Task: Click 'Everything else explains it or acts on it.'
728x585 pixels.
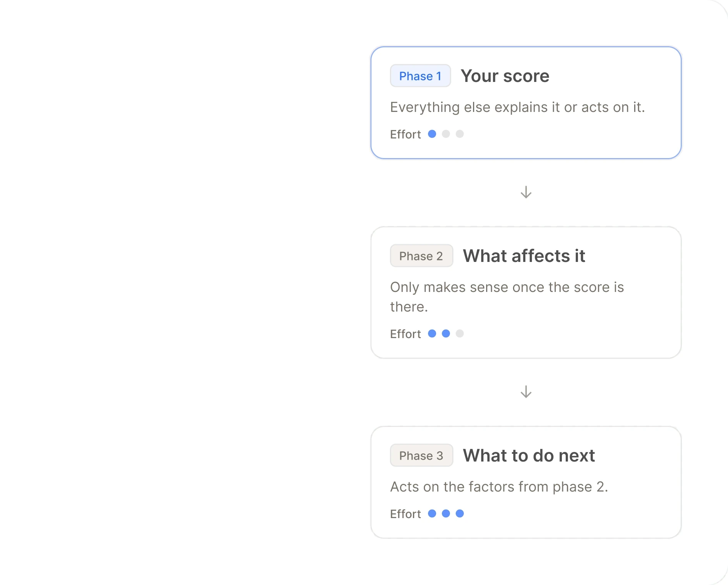Action: point(517,107)
